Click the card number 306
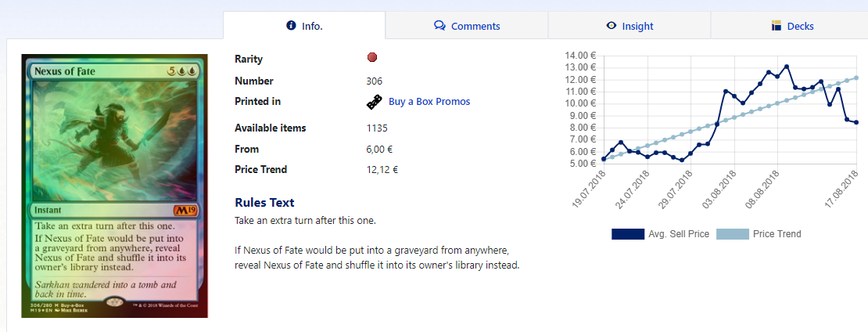868x332 pixels. pyautogui.click(x=375, y=81)
